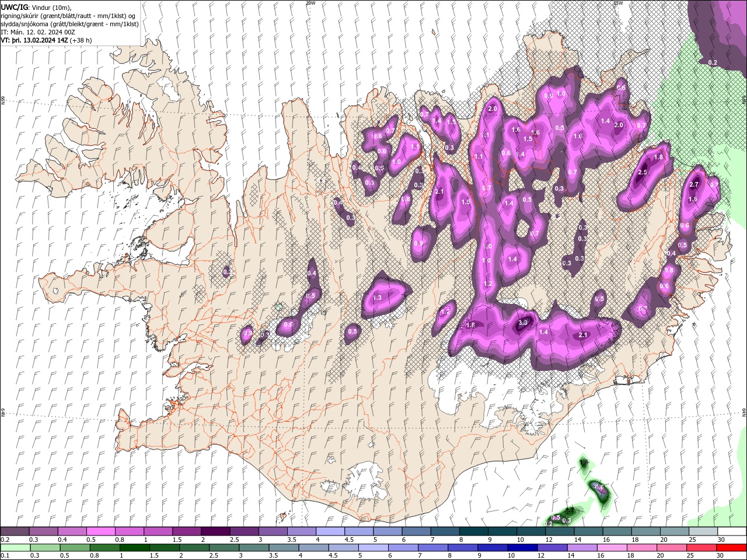747x560 pixels.
Task: Select bottom legend swatch between 10 and 12
Action: click(x=522, y=548)
